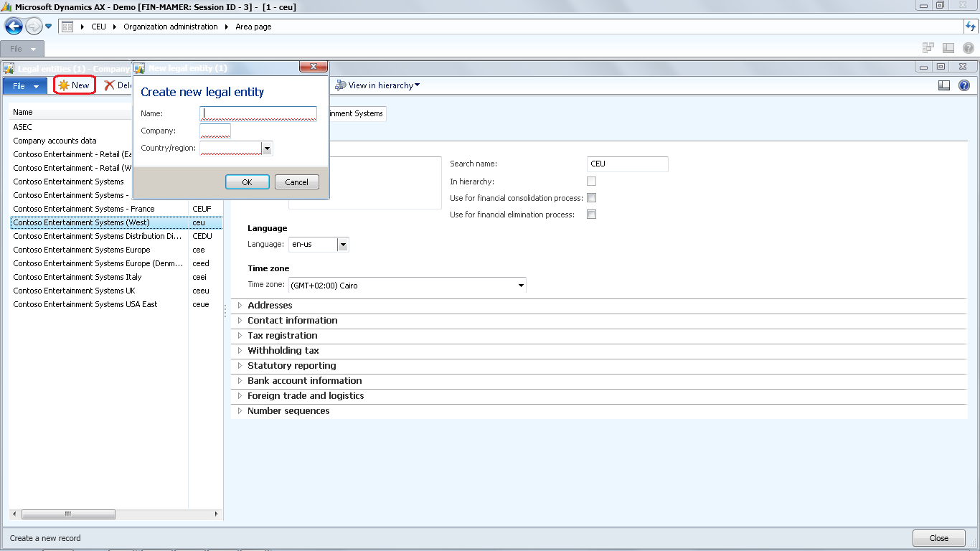Image resolution: width=980 pixels, height=551 pixels.
Task: Create a record with the New button
Action: [74, 85]
